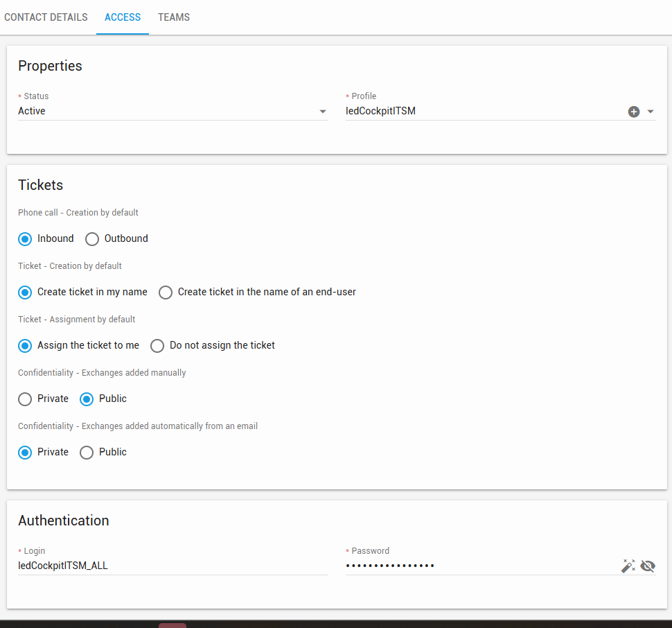672x628 pixels.
Task: Click the Tickets section heading
Action: point(41,185)
